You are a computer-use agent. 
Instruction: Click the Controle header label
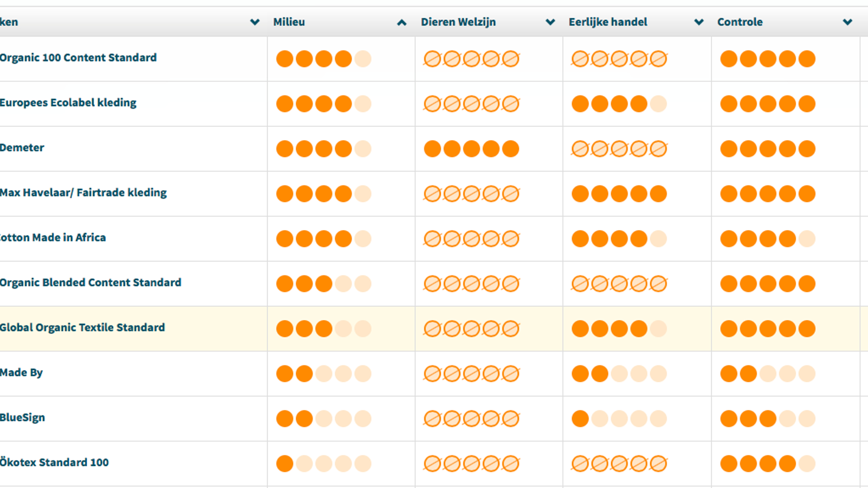[740, 22]
